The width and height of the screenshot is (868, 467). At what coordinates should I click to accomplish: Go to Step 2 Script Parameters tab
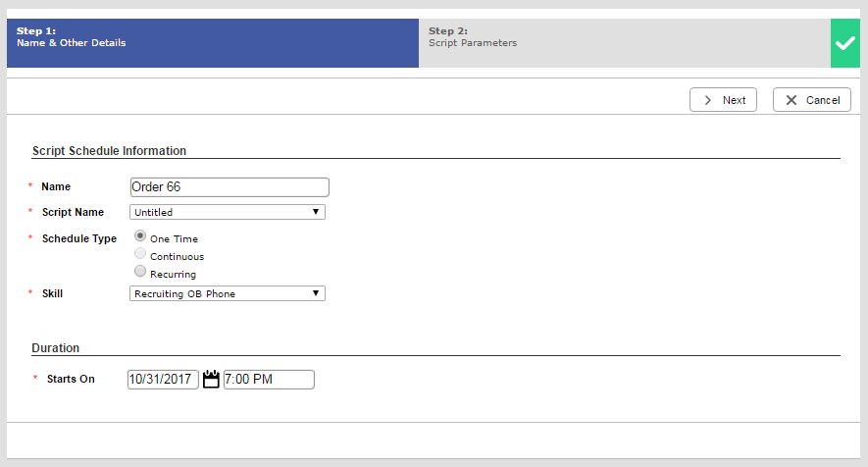625,43
